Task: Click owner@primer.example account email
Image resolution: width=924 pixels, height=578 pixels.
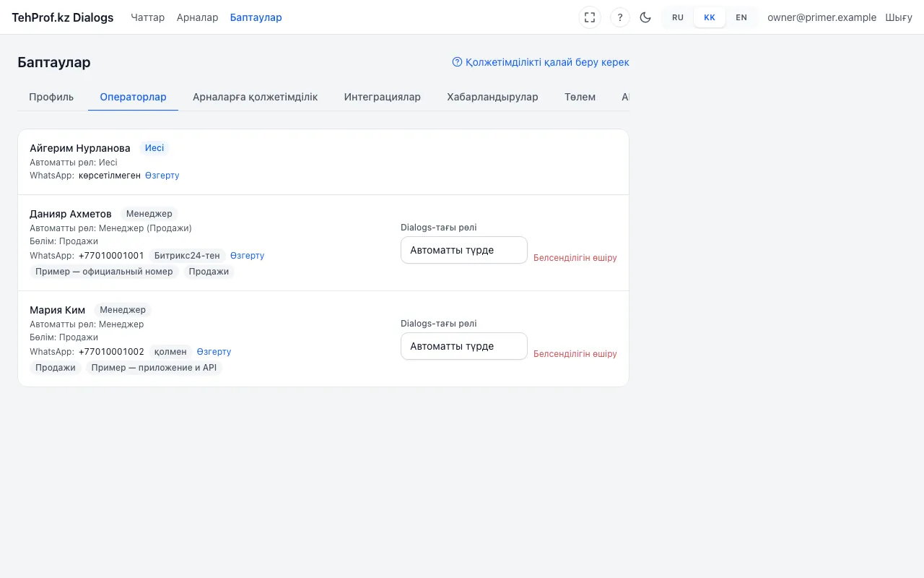Action: tap(822, 17)
